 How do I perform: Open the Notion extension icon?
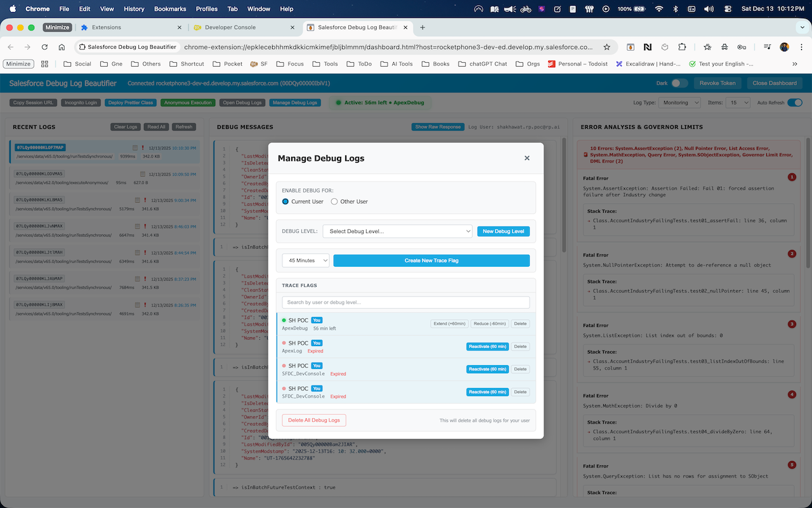648,48
